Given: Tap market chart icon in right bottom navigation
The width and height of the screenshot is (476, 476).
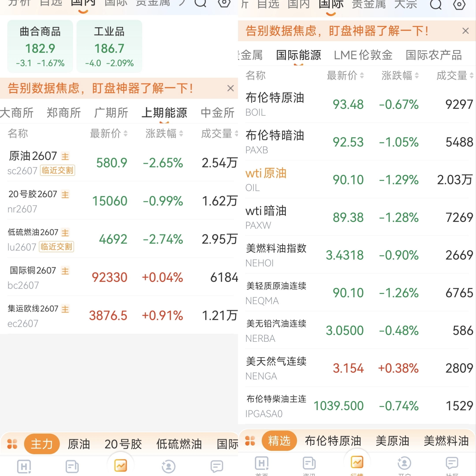Looking at the screenshot, I should point(357,462).
